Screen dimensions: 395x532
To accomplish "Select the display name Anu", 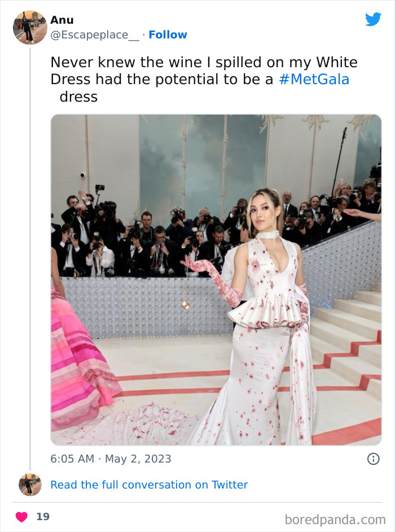I will click(62, 20).
